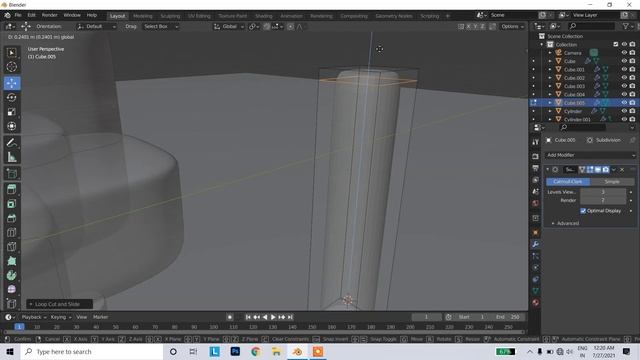Viewport: 640px width, 360px height.
Task: Open the File menu
Action: click(x=18, y=15)
